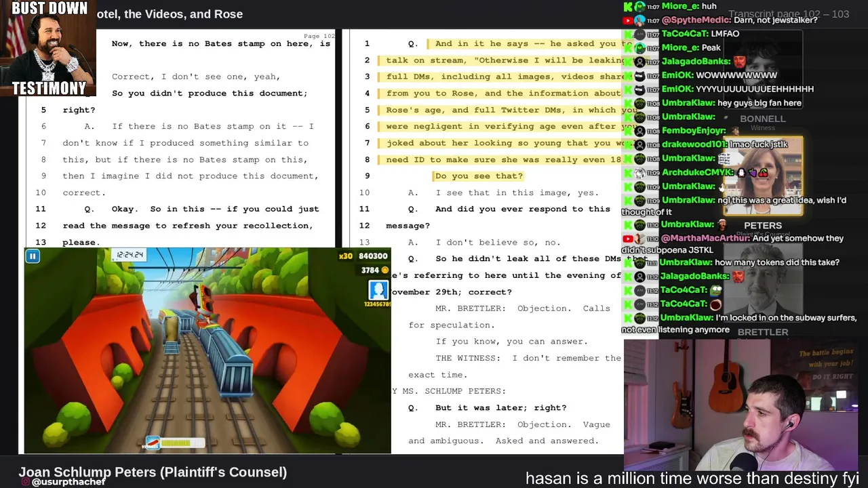Click the @SpytheMedic username in chat
This screenshot has height=488, width=868.
[696, 20]
